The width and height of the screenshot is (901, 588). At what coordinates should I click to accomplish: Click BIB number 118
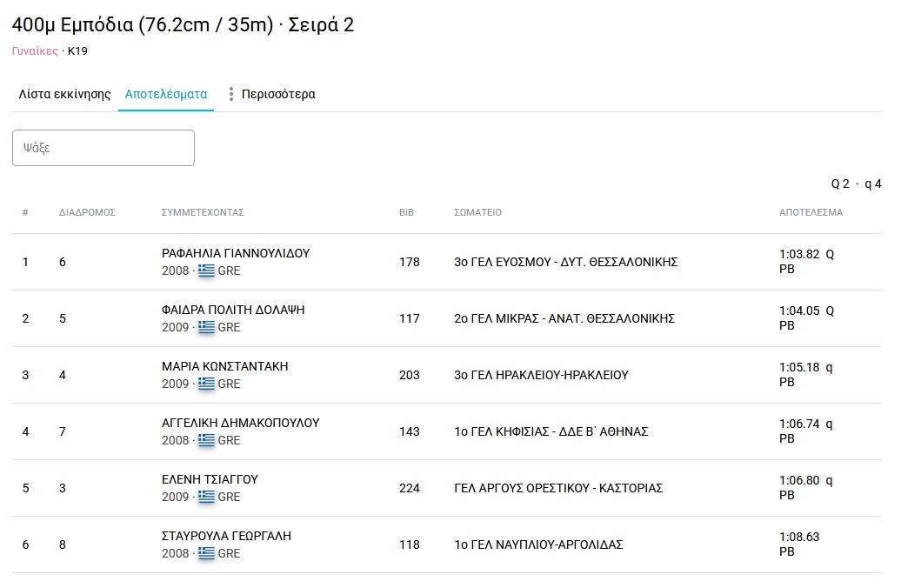coord(409,545)
